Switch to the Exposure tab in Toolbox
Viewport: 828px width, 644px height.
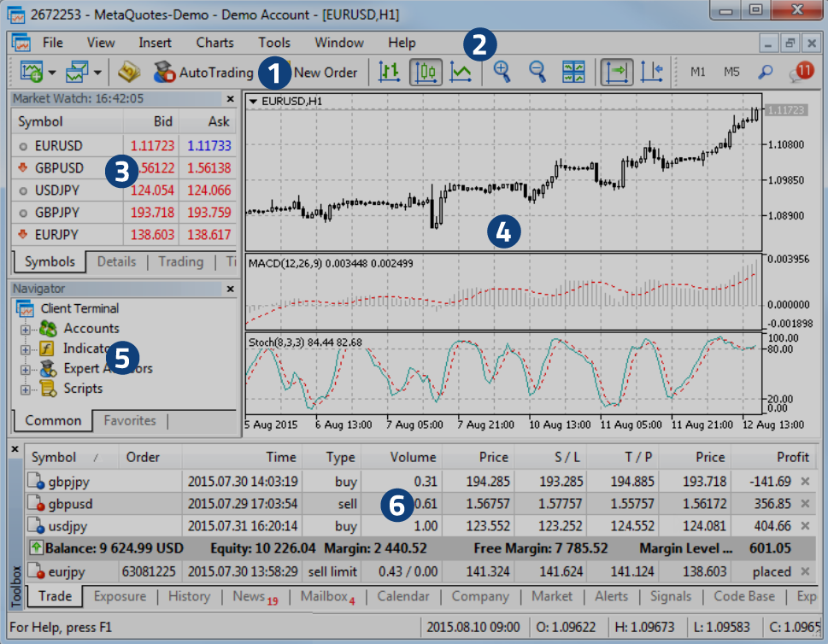coord(120,596)
